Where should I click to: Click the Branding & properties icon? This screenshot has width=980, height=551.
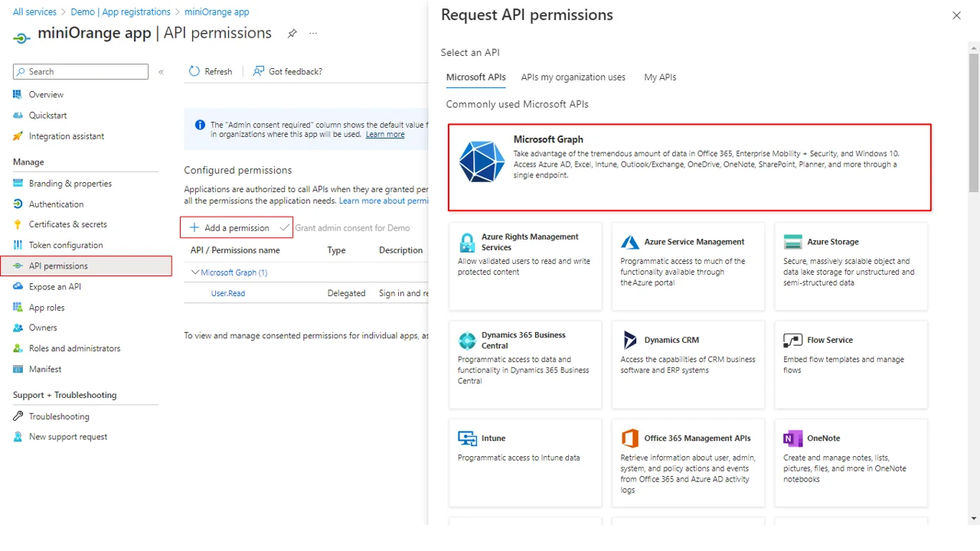pyautogui.click(x=18, y=183)
